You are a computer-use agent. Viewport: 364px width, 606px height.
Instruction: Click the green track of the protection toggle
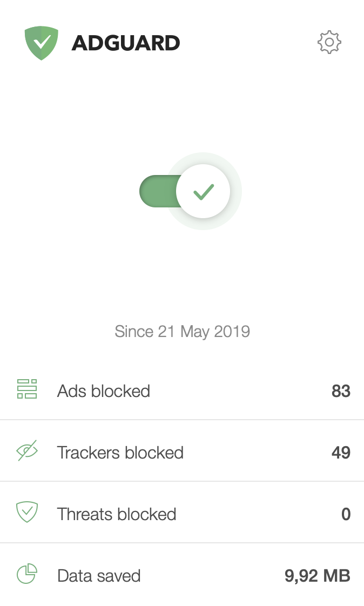[x=157, y=191]
